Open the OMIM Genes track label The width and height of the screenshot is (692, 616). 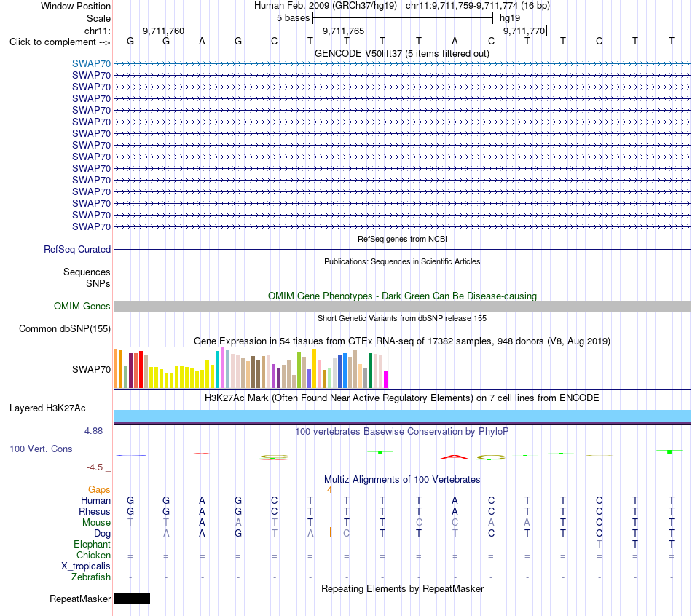(x=82, y=307)
